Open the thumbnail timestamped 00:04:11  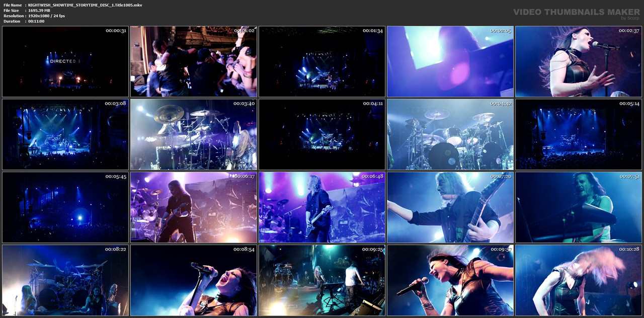pos(322,134)
